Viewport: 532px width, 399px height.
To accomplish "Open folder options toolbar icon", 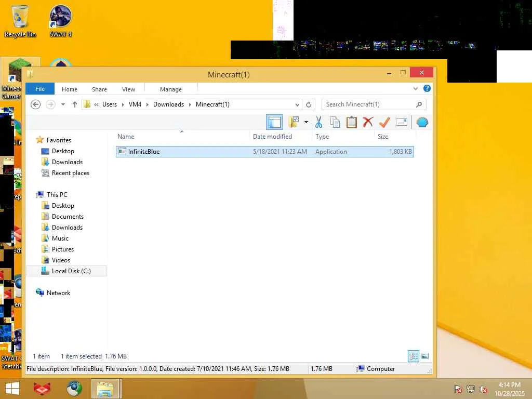I will (x=294, y=122).
